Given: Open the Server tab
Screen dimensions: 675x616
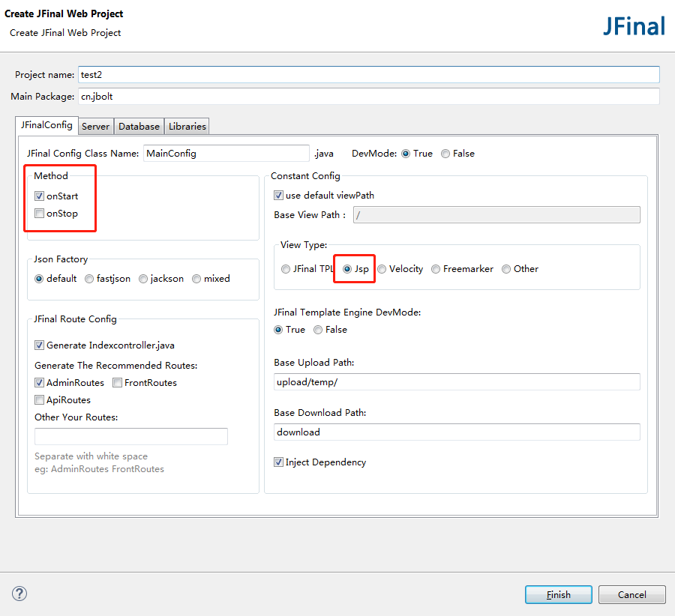Looking at the screenshot, I should tap(96, 126).
